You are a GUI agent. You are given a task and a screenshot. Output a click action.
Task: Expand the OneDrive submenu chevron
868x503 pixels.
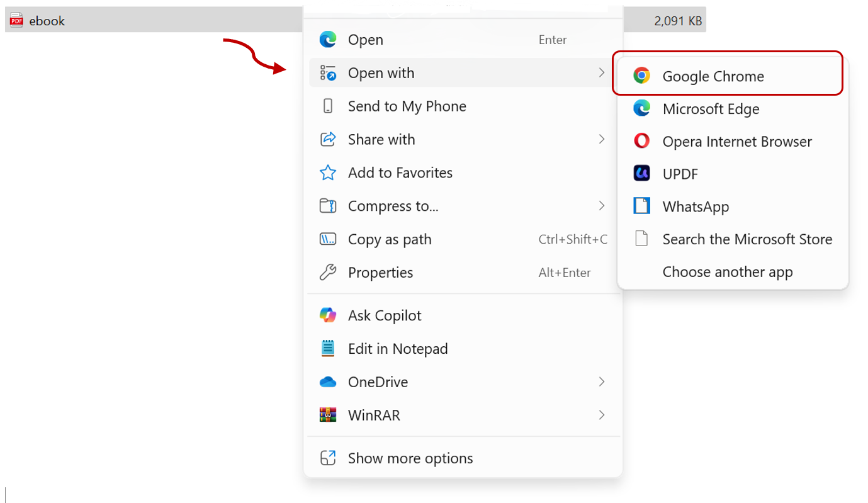tap(602, 381)
